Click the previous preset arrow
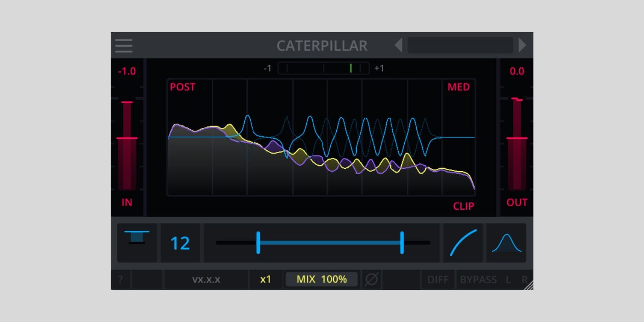Screen dimensions: 644x322 point(398,45)
